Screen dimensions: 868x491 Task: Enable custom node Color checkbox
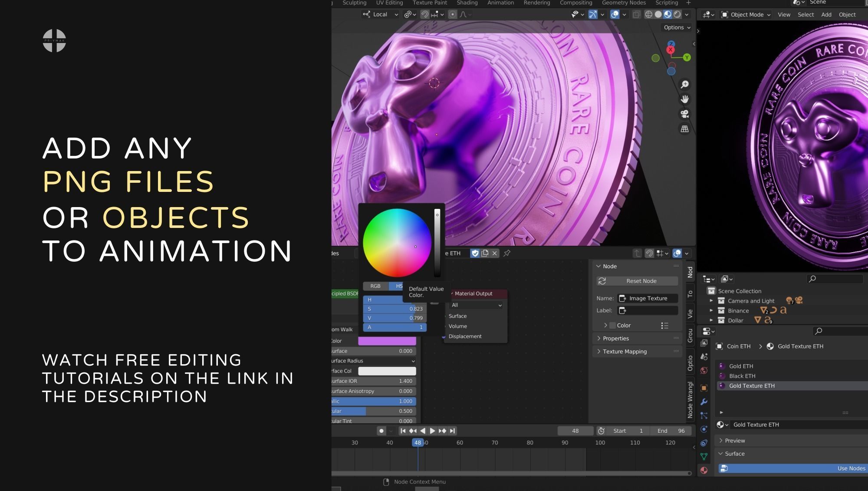[612, 325]
